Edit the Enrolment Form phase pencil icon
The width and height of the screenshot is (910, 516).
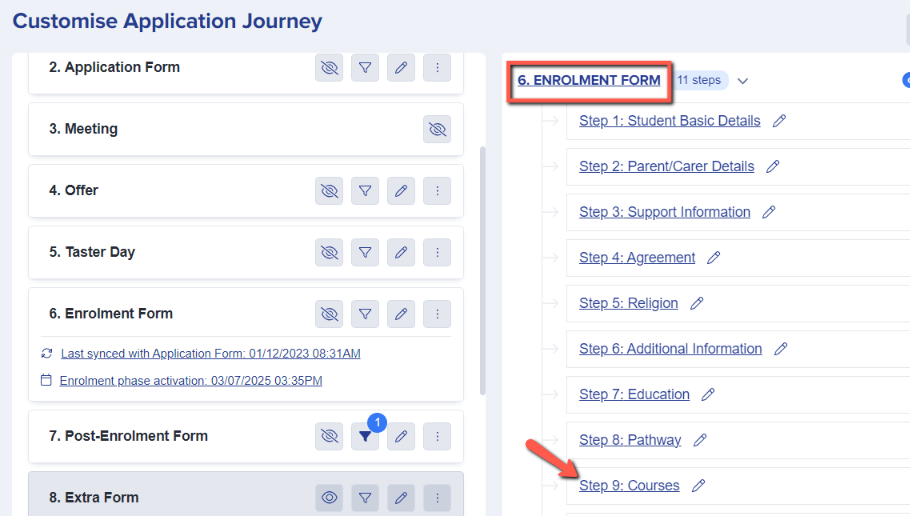pyautogui.click(x=401, y=314)
